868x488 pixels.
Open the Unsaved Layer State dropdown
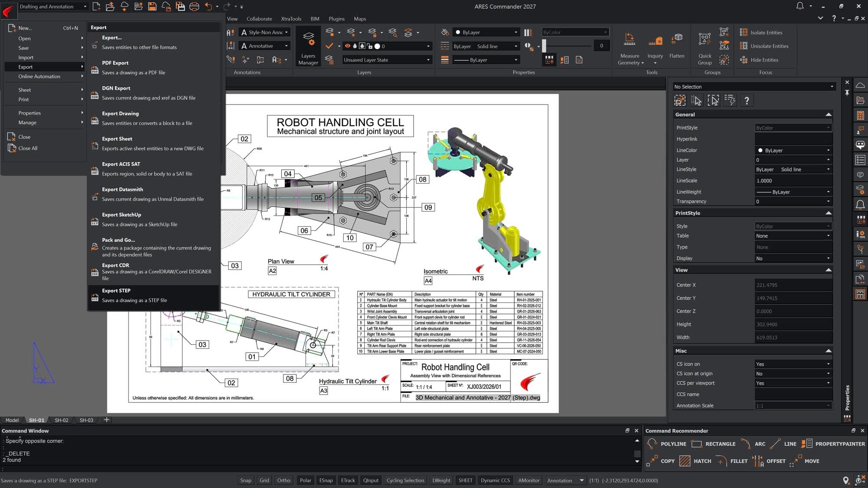(x=386, y=60)
